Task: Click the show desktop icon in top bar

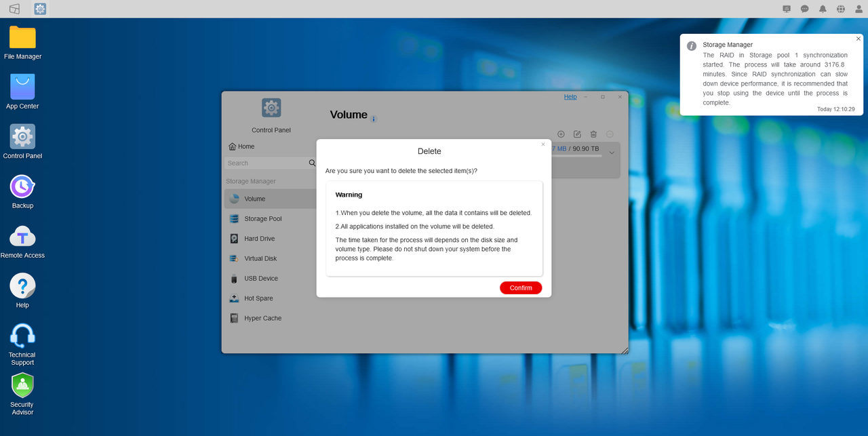Action: (14, 9)
